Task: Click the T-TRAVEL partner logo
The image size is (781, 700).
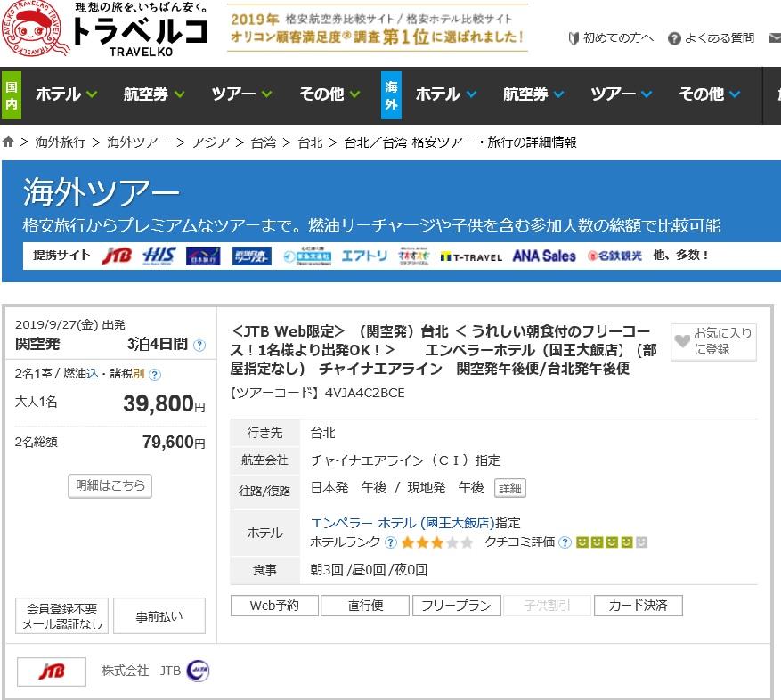Action: coord(471,257)
